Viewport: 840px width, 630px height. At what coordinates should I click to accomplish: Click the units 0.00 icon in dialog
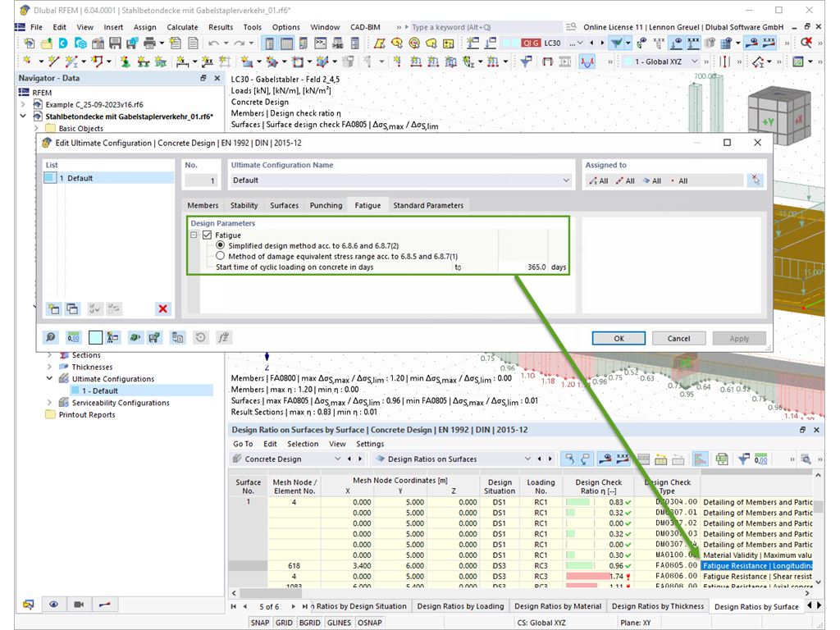(73, 337)
